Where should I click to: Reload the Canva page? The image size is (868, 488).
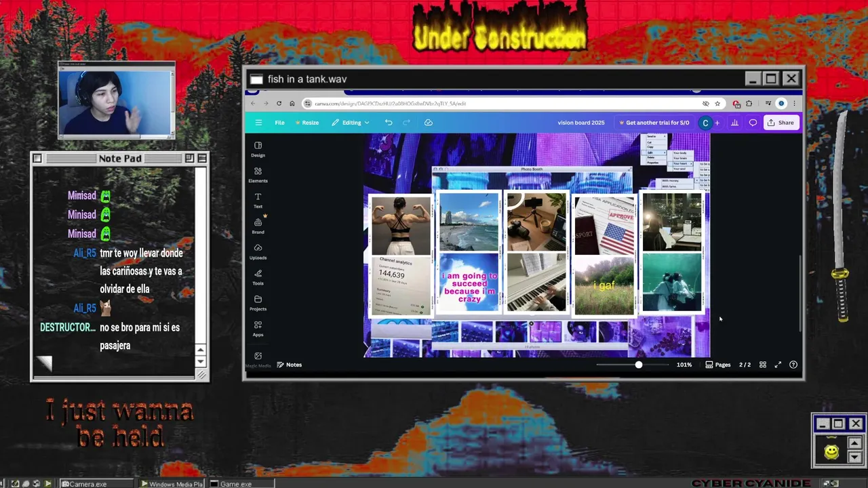tap(279, 104)
